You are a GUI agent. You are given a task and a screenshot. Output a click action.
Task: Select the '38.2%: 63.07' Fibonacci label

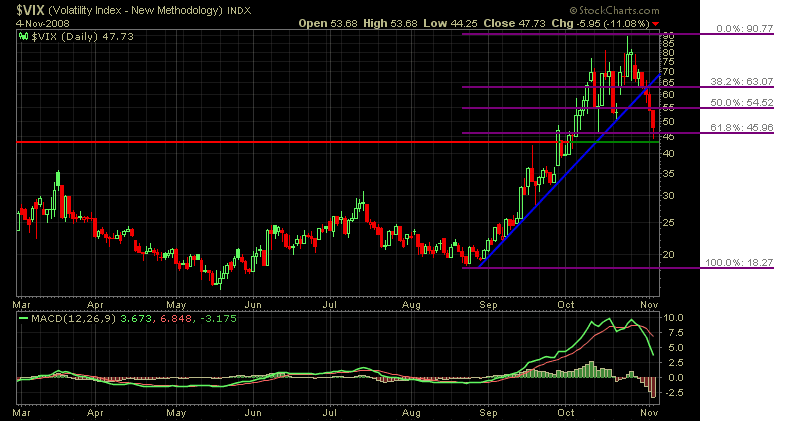point(742,82)
